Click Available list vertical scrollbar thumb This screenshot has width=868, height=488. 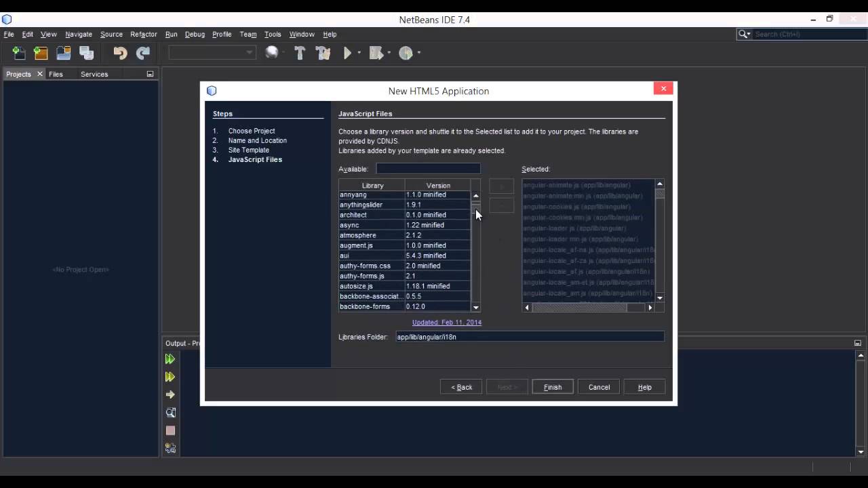tap(475, 209)
